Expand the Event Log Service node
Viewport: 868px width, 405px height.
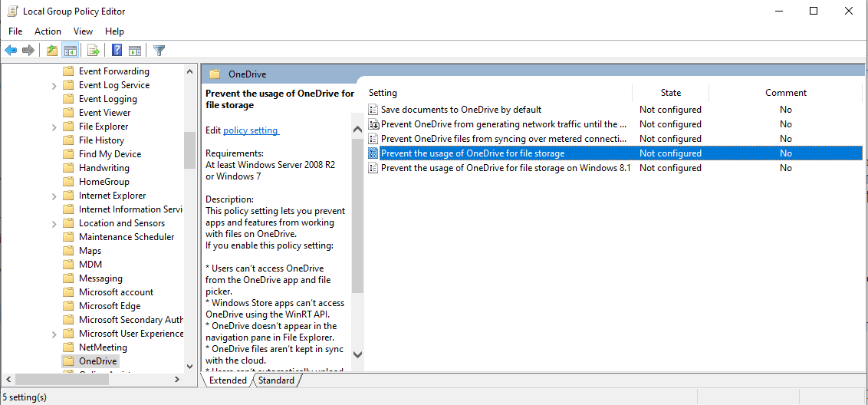click(x=54, y=85)
